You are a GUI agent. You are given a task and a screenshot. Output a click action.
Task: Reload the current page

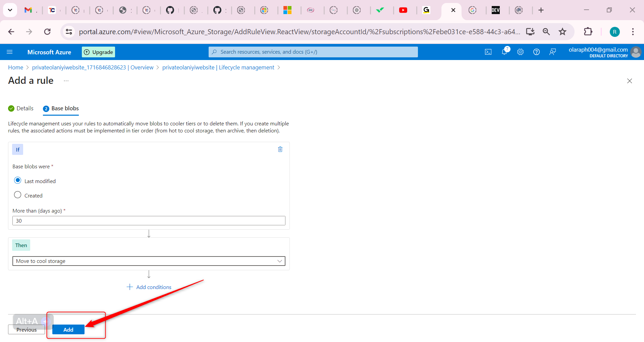(x=47, y=32)
